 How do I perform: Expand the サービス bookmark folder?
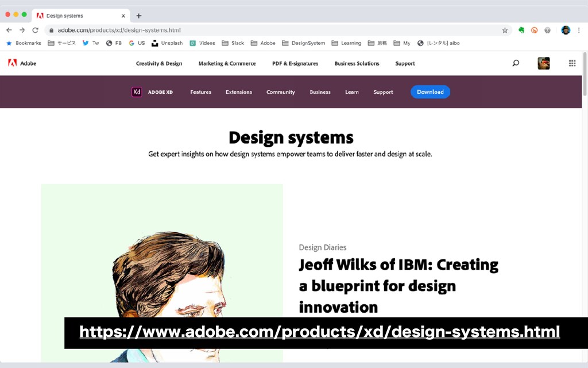61,43
